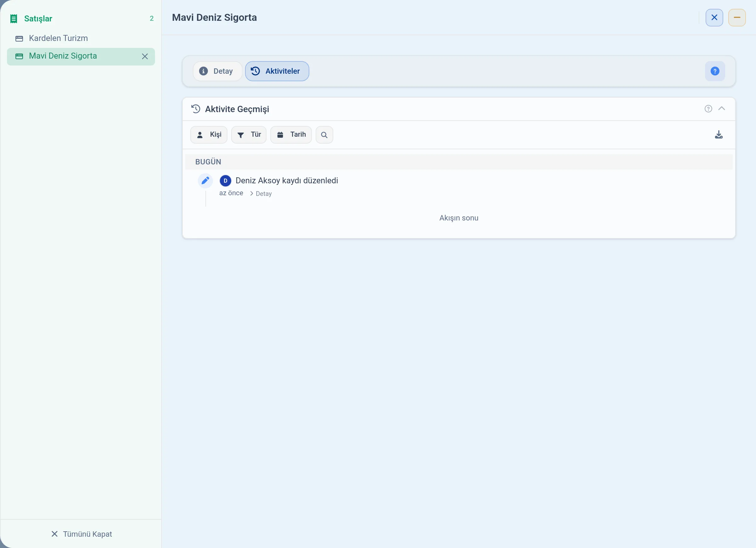Click the orange minimize panel button
The image size is (756, 548).
737,18
